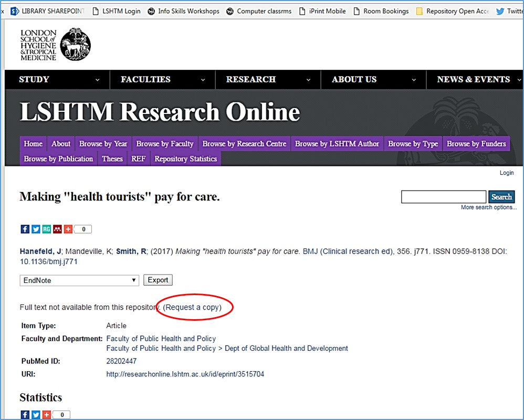Viewport: 524px width, 420px height.
Task: Click the Twitter share icon below title
Action: [36, 229]
